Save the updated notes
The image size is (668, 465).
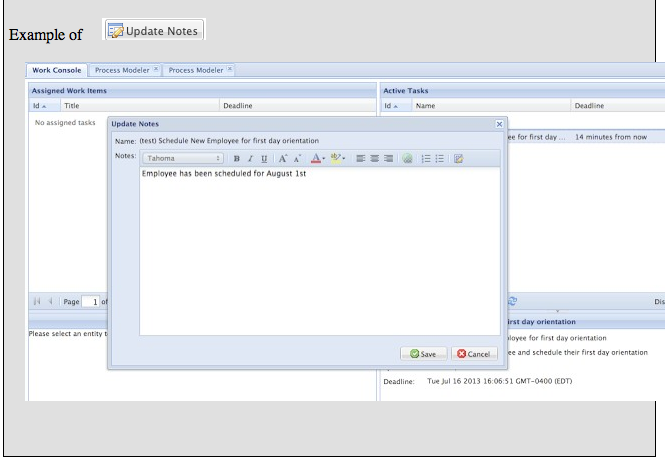coord(423,354)
